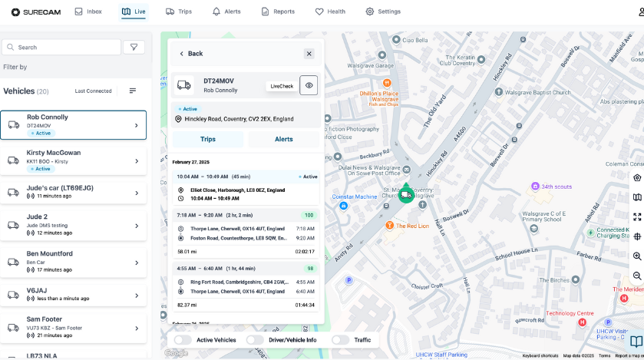This screenshot has height=360, width=644.
Task: Open the sort order lines icon
Action: pyautogui.click(x=133, y=91)
